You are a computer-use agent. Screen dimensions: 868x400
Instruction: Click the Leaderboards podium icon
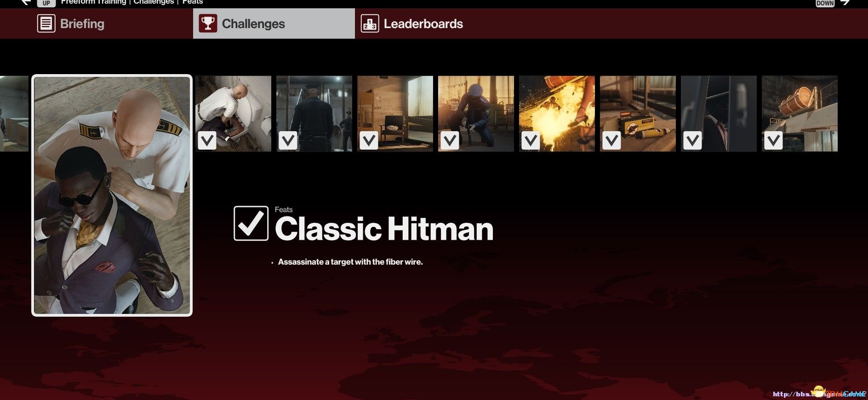point(370,23)
